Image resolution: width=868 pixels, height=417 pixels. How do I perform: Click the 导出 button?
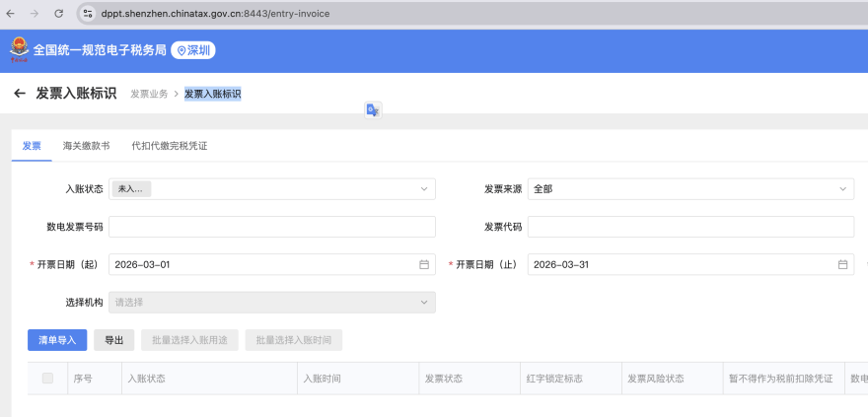(114, 340)
